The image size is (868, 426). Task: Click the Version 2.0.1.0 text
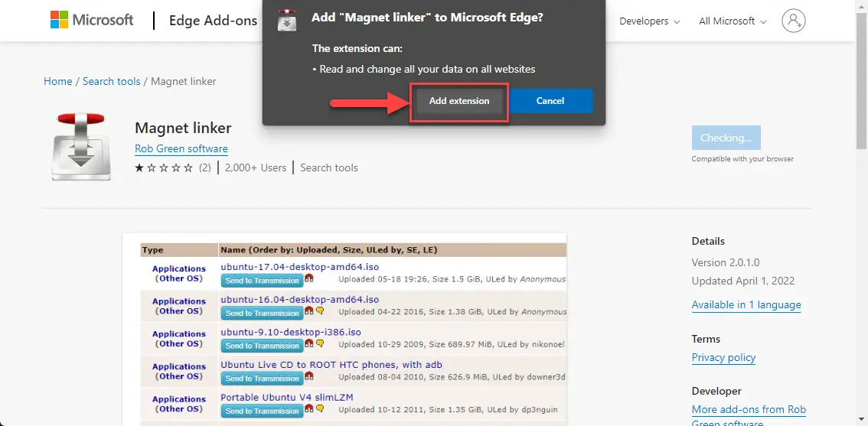pos(726,262)
